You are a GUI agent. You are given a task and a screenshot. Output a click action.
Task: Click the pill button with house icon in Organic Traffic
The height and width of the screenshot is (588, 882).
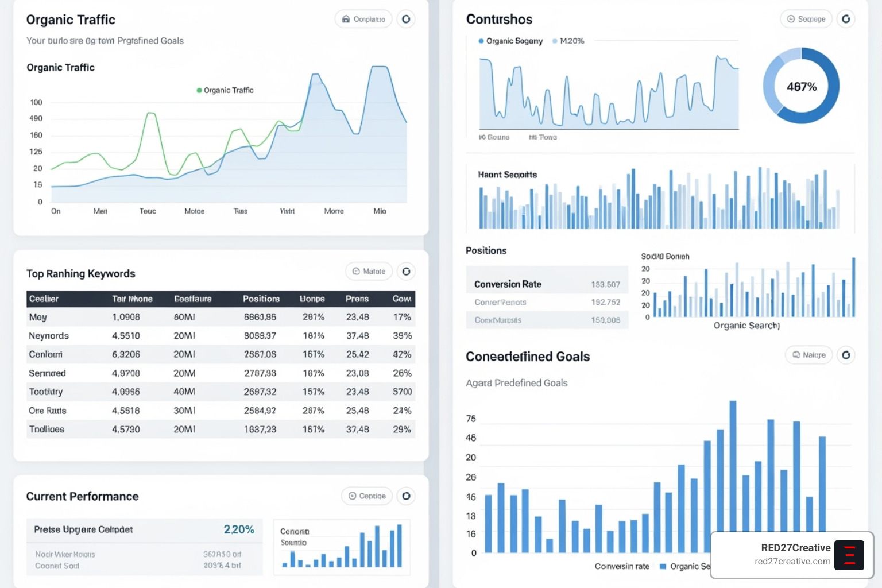pyautogui.click(x=363, y=19)
